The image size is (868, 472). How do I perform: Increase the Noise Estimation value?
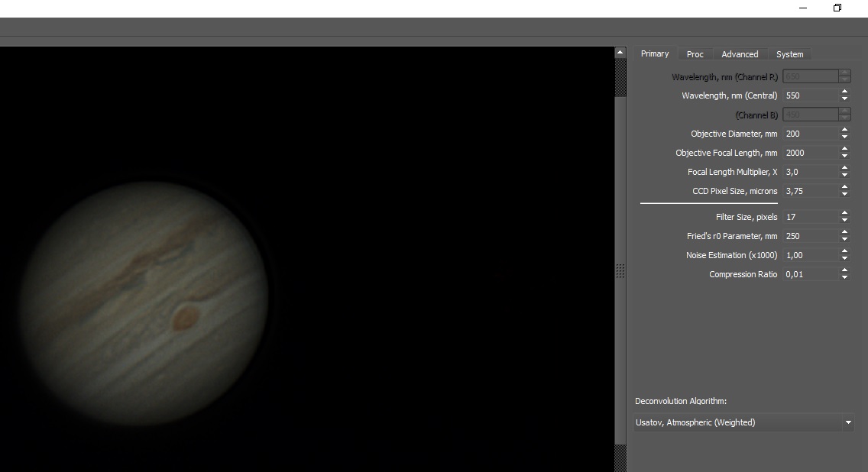844,252
